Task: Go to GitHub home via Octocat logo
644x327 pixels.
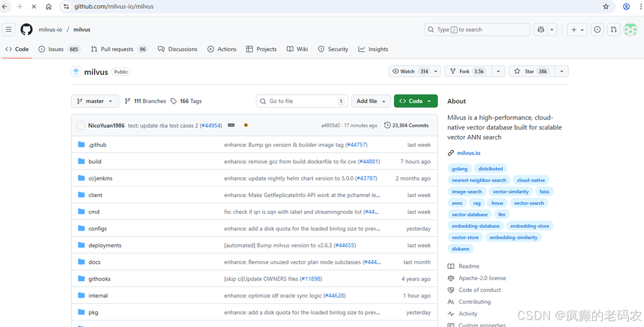Action: (27, 30)
